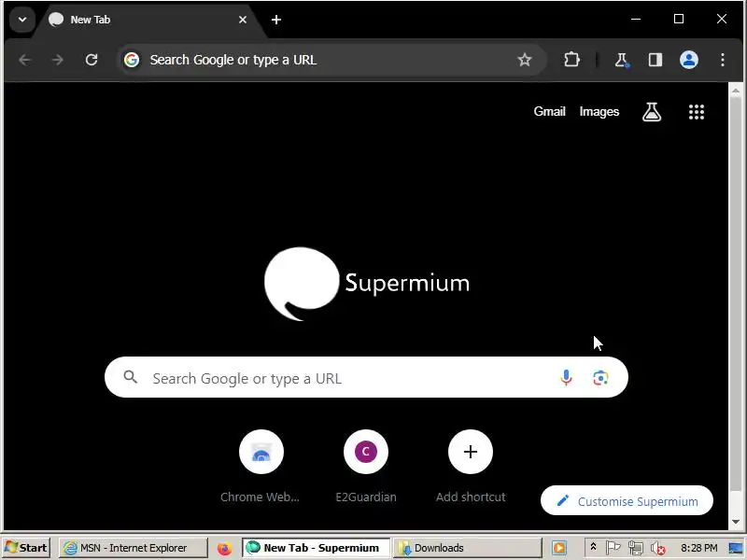Search by image with lens icon
This screenshot has height=560, width=747.
point(600,378)
